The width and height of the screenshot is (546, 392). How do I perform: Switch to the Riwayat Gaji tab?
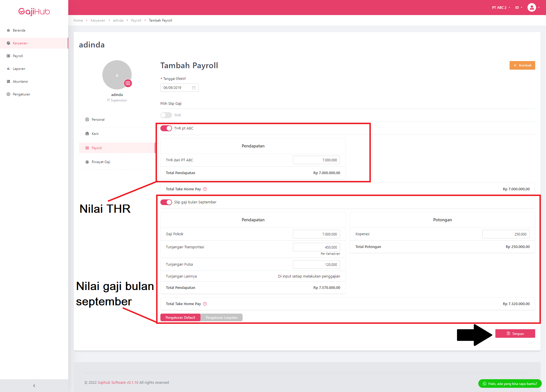pos(101,162)
